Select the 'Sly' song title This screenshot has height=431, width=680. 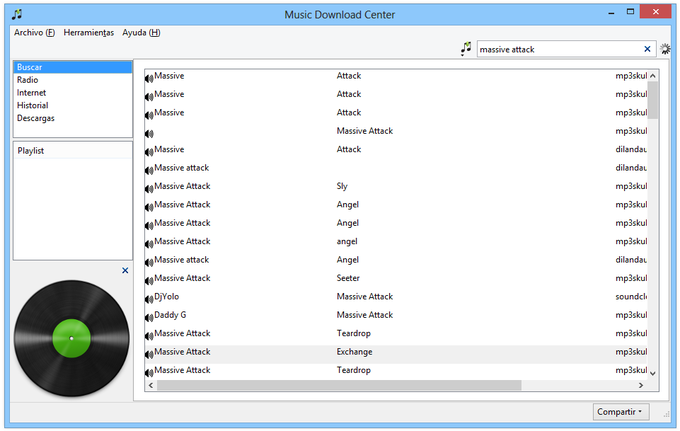point(342,186)
